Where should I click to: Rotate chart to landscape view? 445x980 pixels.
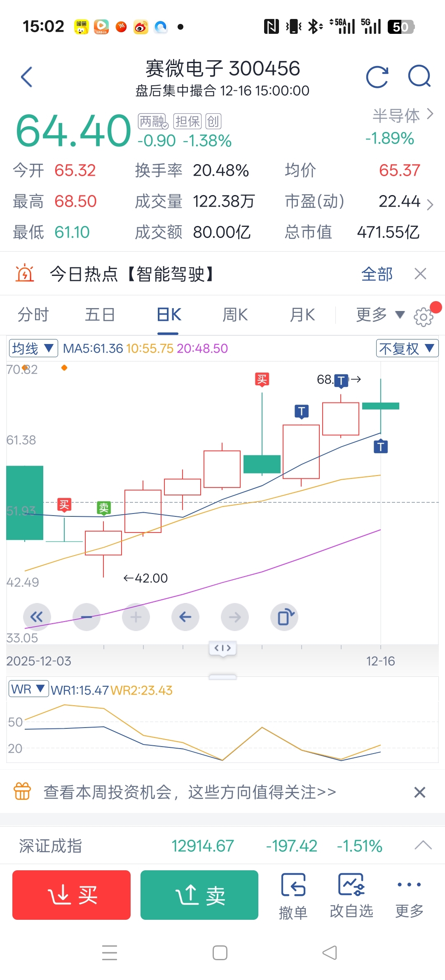(x=284, y=617)
